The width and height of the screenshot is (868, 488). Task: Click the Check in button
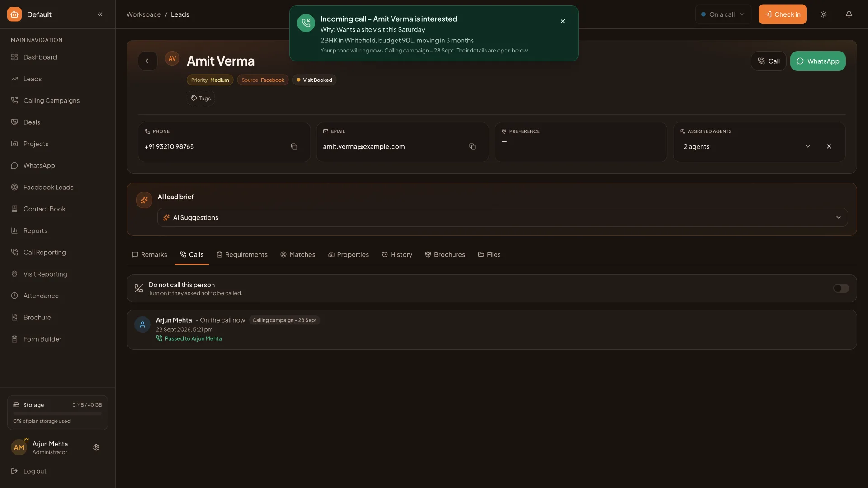pos(782,14)
